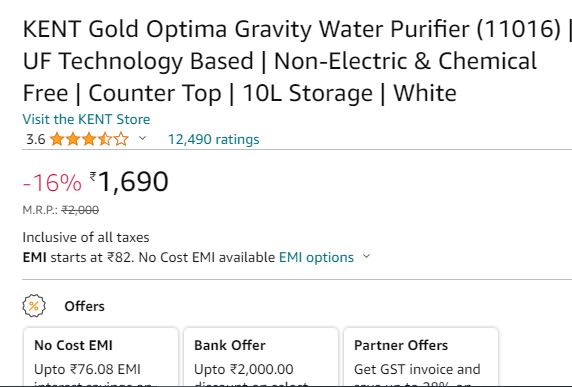
Task: Click the Offers percent badge icon
Action: click(x=34, y=306)
